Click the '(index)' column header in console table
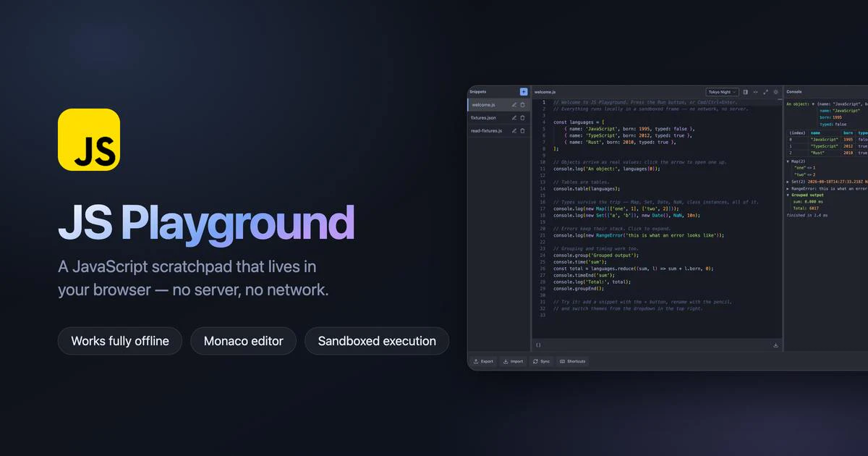 (x=796, y=132)
